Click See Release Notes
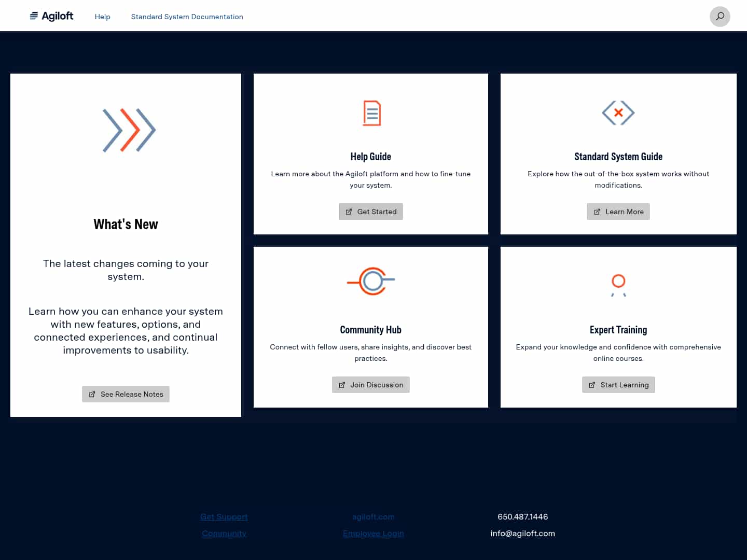The height and width of the screenshot is (560, 747). click(x=126, y=394)
